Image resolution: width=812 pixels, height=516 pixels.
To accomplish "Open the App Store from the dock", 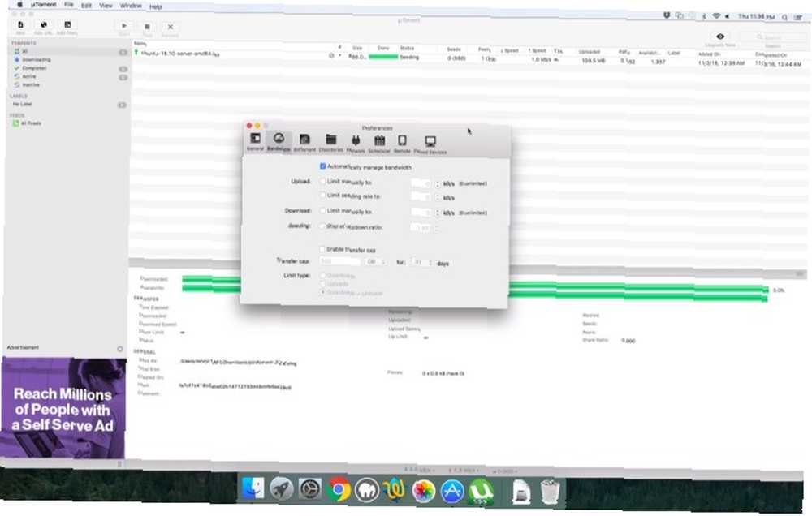I will [x=452, y=491].
